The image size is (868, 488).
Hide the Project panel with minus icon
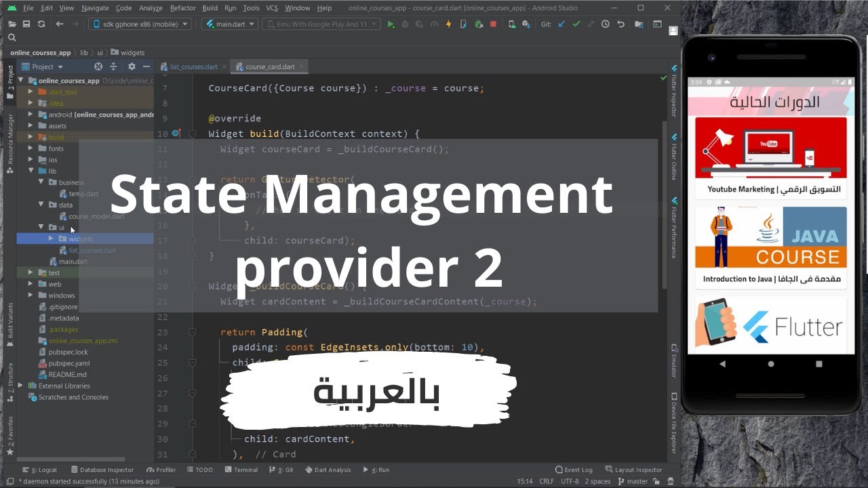[146, 66]
